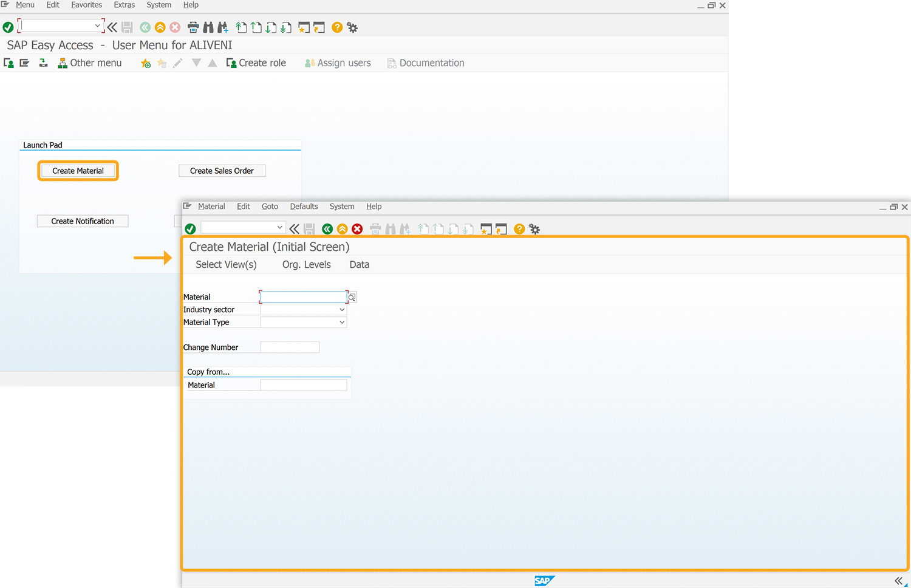
Task: Open Help icon in Create Material toolbar
Action: pos(519,229)
